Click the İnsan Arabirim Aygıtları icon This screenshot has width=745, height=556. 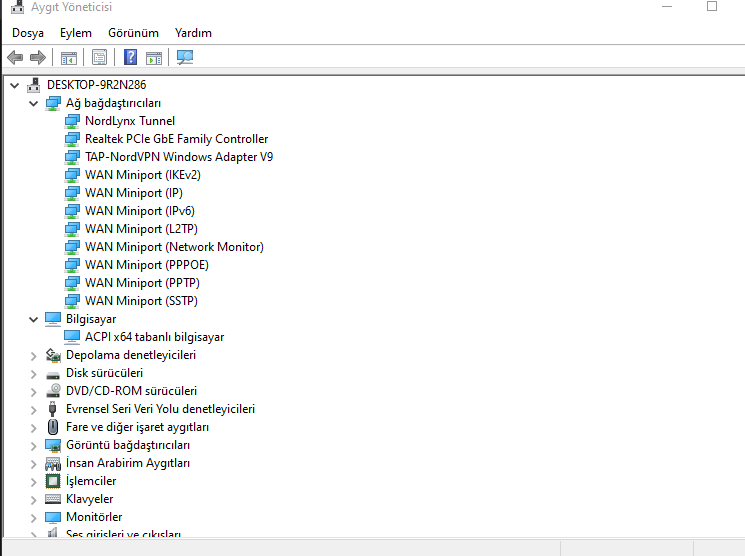pos(53,463)
